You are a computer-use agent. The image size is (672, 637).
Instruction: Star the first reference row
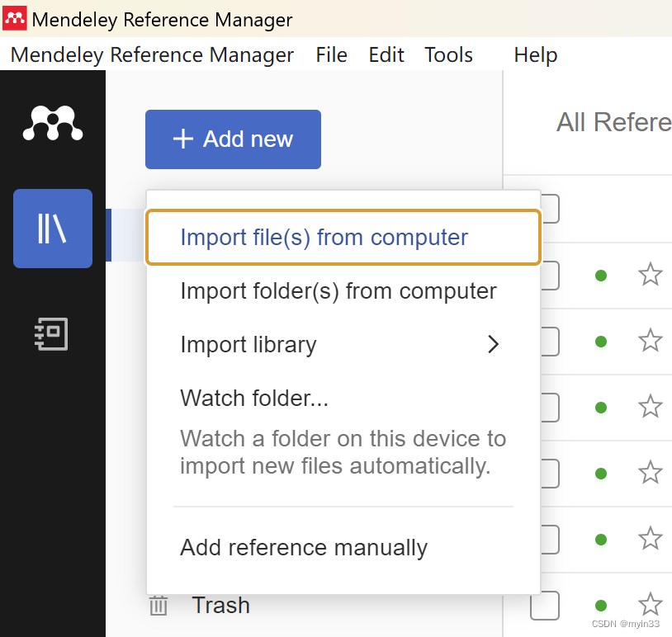coord(651,275)
